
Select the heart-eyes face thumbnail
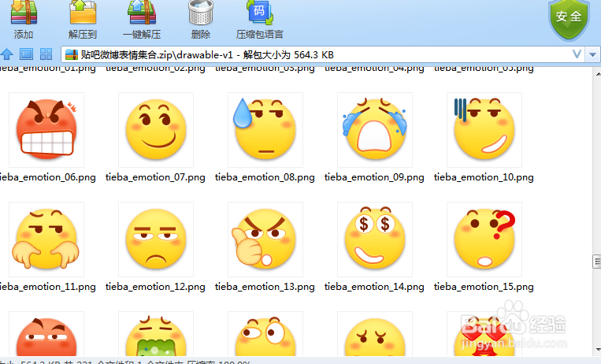pos(484,334)
